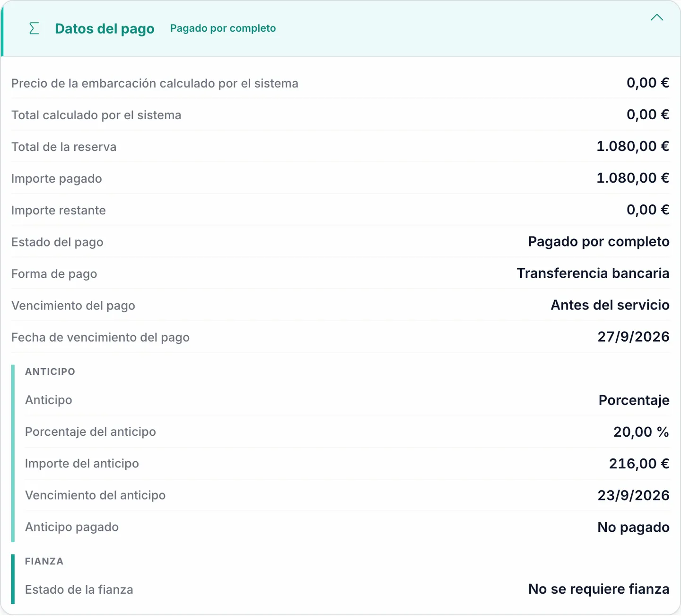Click the 0,00 € value for Total calculado por el sistema
Screen dimensions: 681x616
click(x=648, y=114)
